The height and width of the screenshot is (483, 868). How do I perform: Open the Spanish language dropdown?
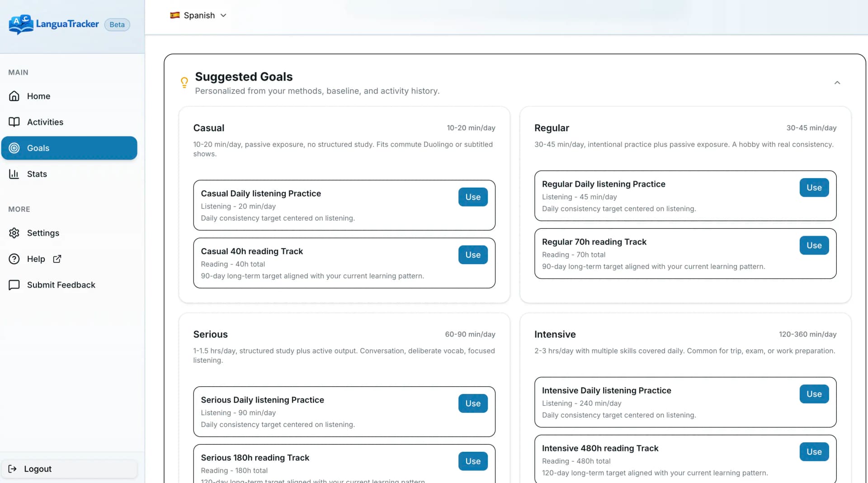tap(198, 15)
